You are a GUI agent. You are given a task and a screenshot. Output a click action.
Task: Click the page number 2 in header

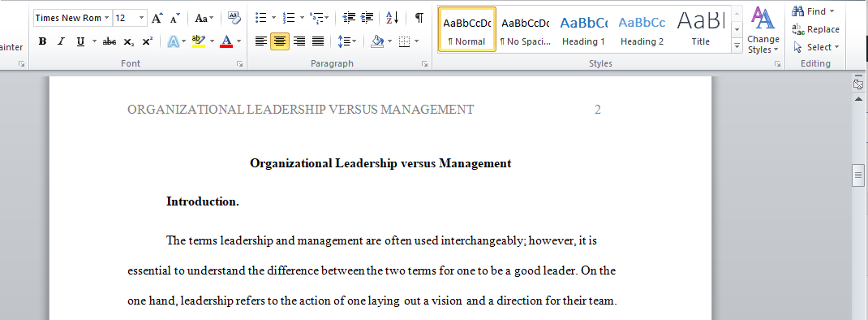[x=597, y=110]
